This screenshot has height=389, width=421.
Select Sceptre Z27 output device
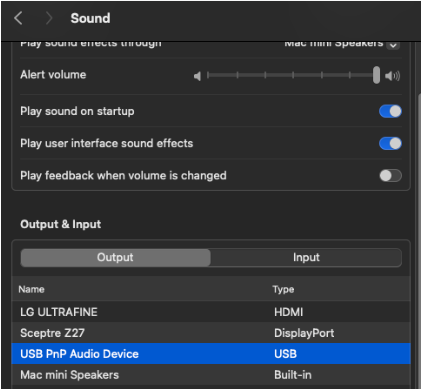(x=211, y=333)
